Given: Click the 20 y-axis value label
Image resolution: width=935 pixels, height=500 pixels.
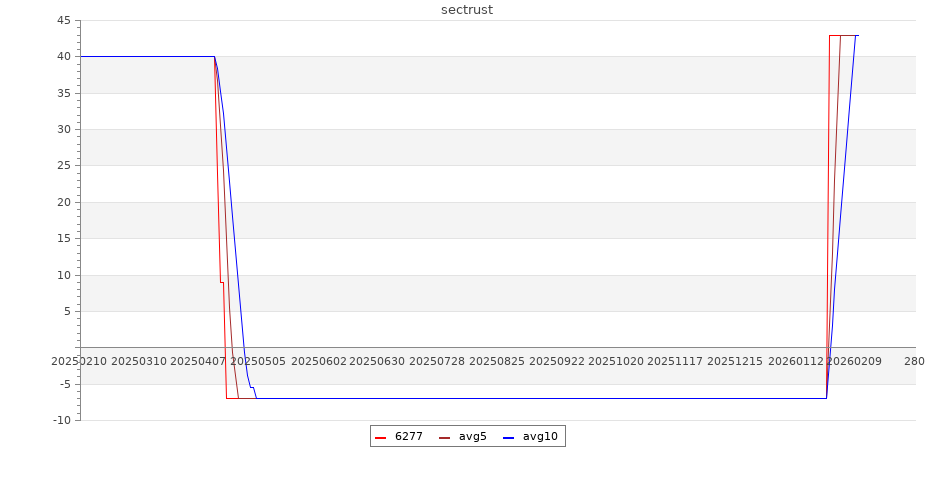Looking at the screenshot, I should point(63,202).
